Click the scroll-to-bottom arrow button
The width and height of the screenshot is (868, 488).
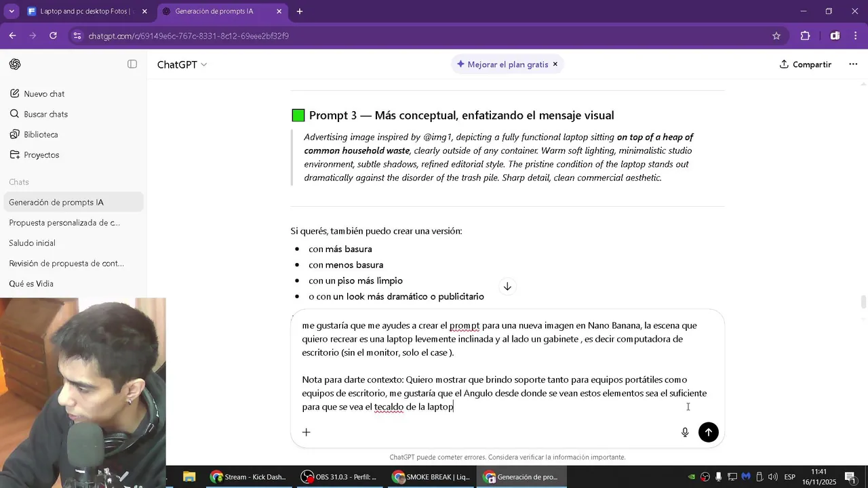coord(507,287)
